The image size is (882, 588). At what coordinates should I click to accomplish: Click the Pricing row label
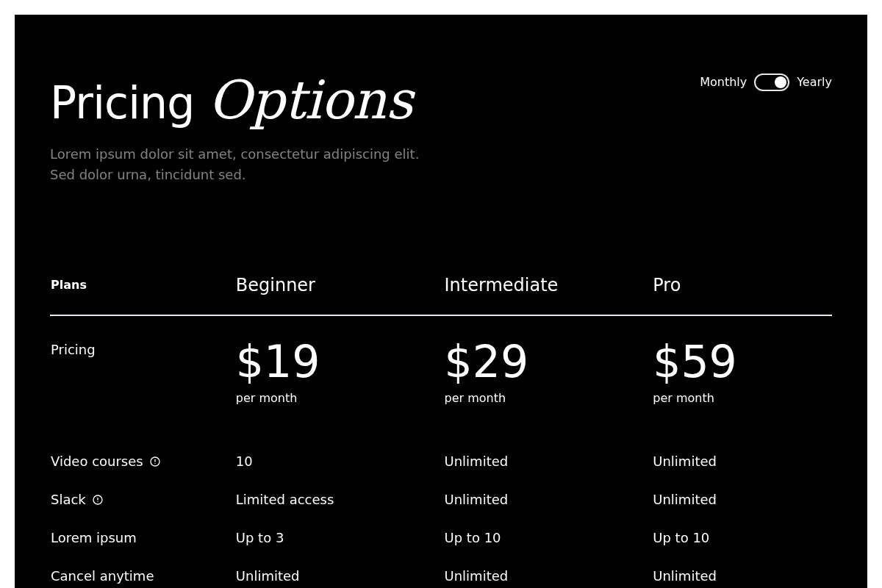click(x=73, y=350)
